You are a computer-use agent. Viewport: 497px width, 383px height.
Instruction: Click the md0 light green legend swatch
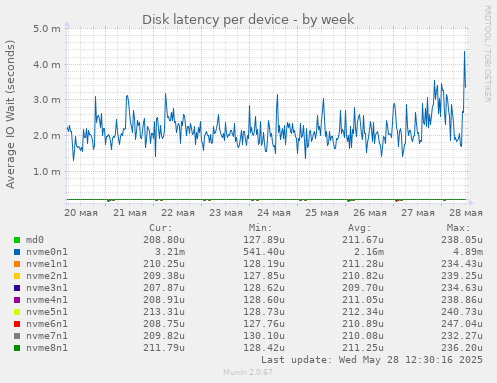click(17, 240)
